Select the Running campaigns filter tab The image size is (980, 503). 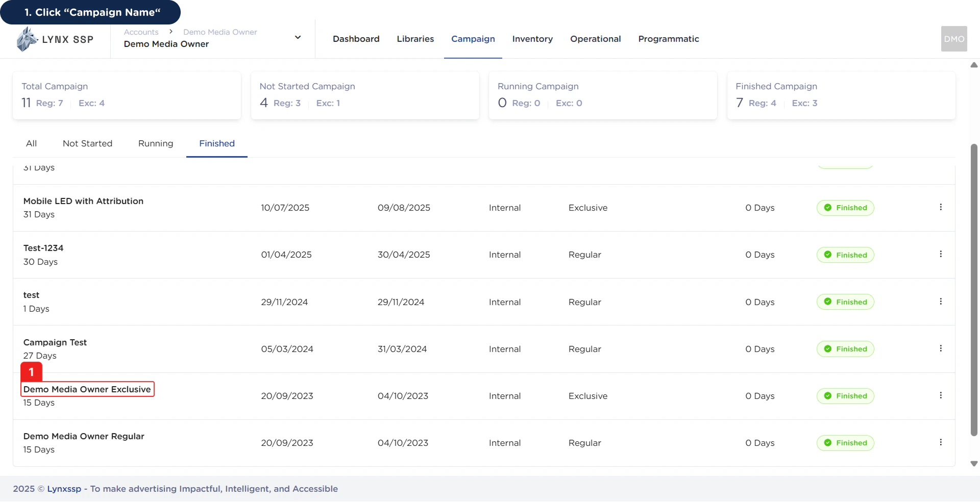coord(156,143)
